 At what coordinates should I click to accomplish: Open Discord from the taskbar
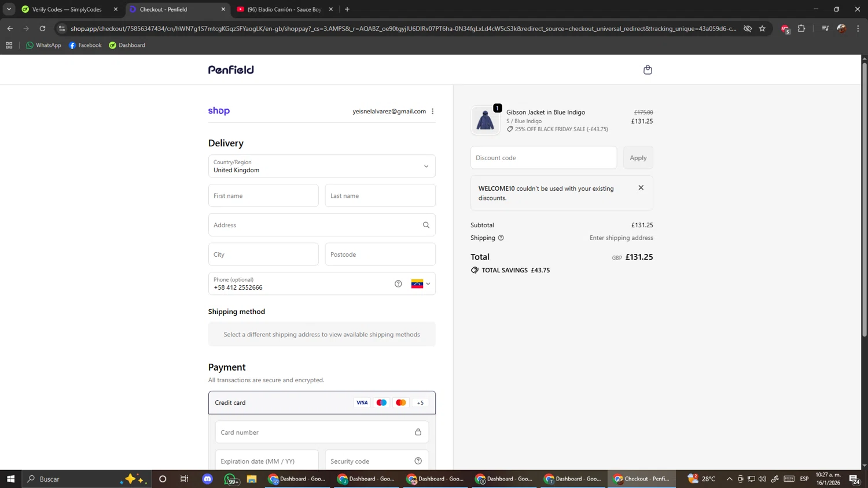point(208,479)
